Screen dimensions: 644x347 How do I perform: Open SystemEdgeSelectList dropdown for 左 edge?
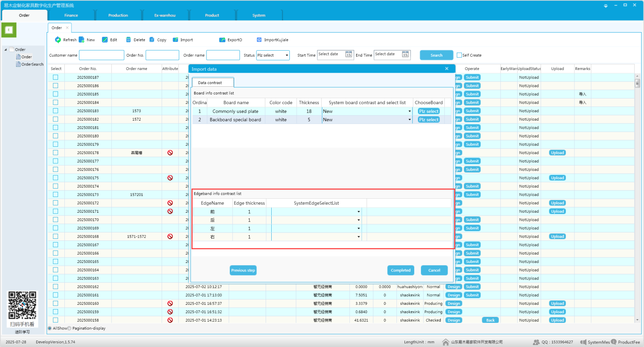pyautogui.click(x=359, y=228)
